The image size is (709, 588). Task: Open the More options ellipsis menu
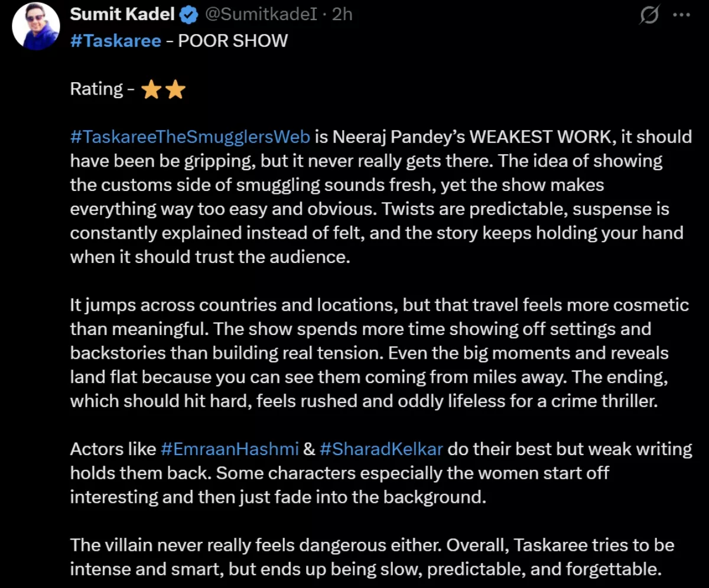tap(682, 16)
